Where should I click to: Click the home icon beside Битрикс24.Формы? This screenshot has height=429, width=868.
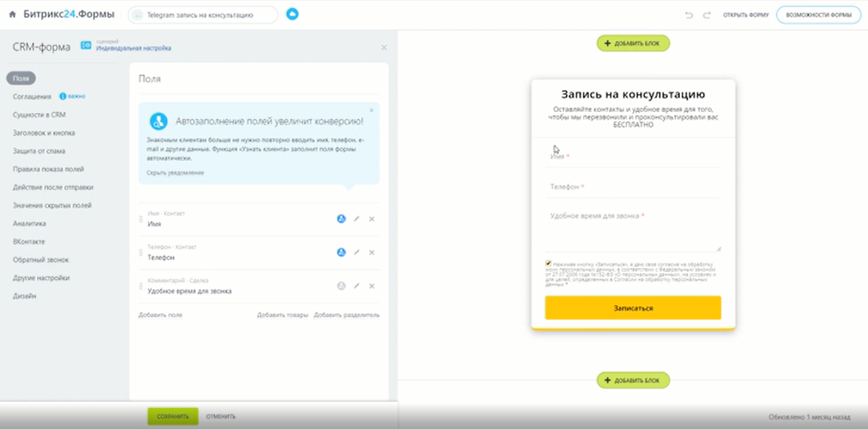pyautogui.click(x=12, y=14)
